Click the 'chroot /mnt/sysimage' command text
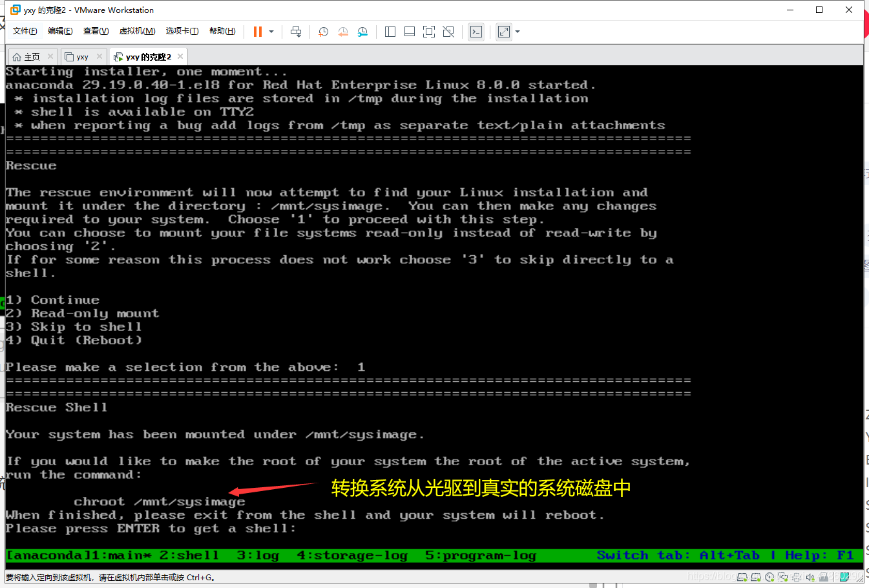The image size is (869, 588). point(159,501)
